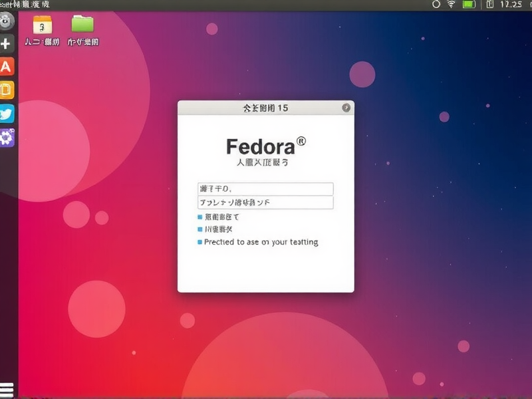The image size is (532, 399).
Task: Open Twitter from the dock
Action: [x=7, y=113]
